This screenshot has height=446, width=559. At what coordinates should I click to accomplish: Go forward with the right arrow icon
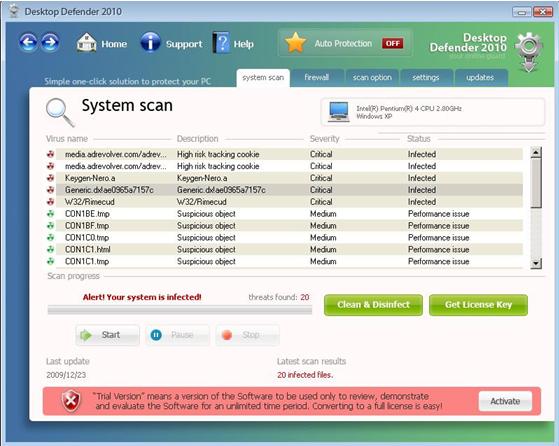coord(50,43)
